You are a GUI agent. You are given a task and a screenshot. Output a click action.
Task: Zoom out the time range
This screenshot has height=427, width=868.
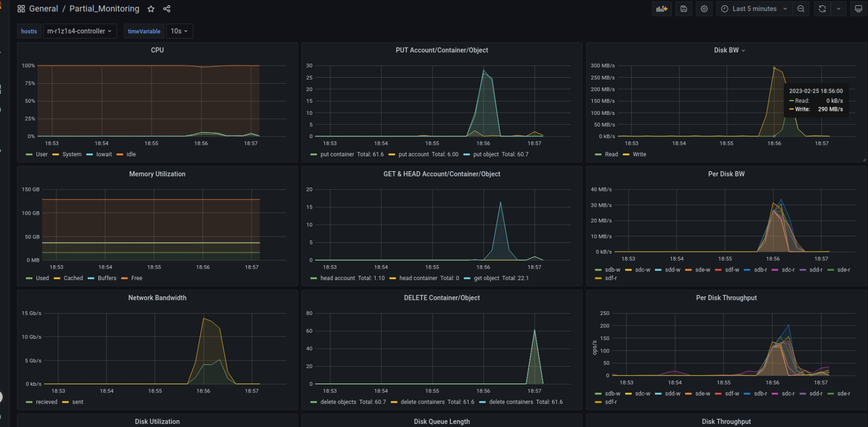[801, 9]
